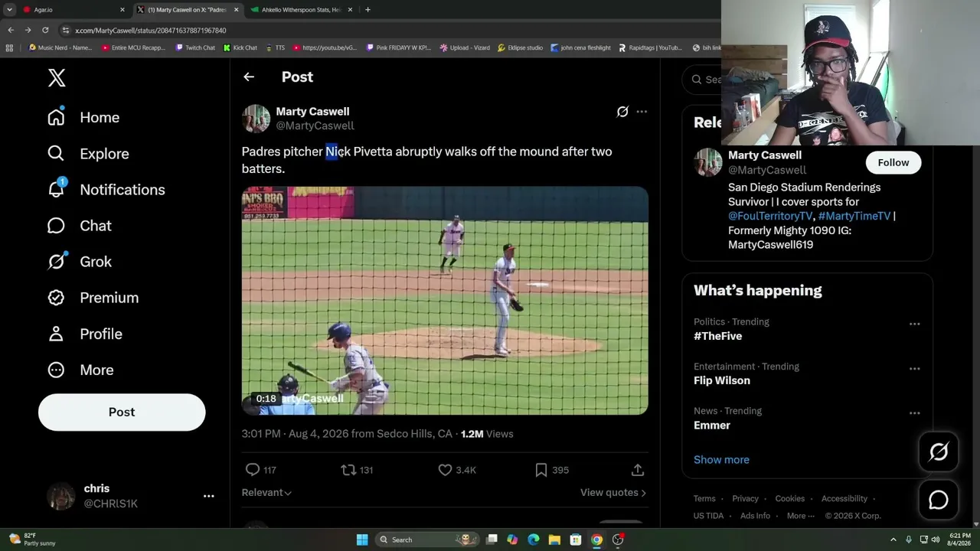
Task: Open the Explore search page
Action: [x=88, y=153]
